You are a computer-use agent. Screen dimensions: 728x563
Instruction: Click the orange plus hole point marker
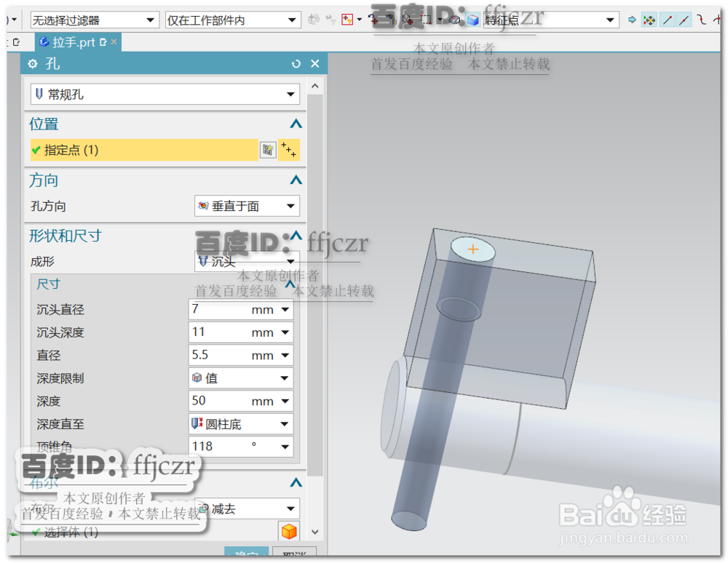tap(472, 249)
